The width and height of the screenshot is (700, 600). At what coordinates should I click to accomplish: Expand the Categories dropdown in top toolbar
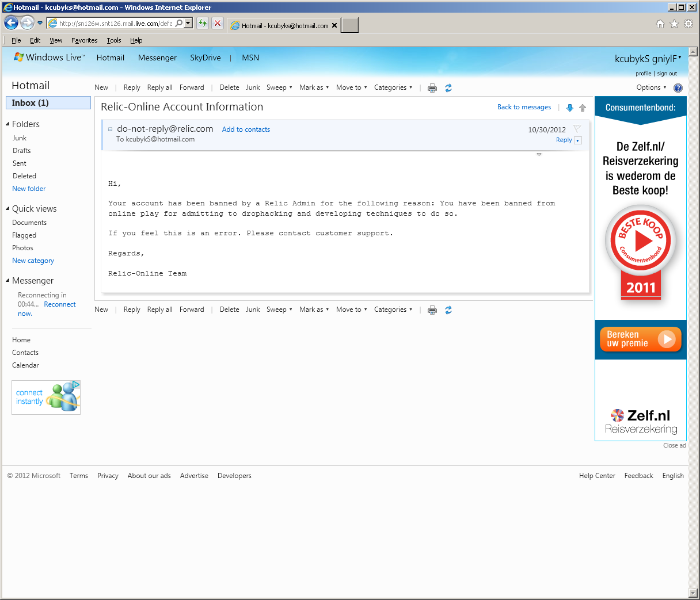[393, 87]
